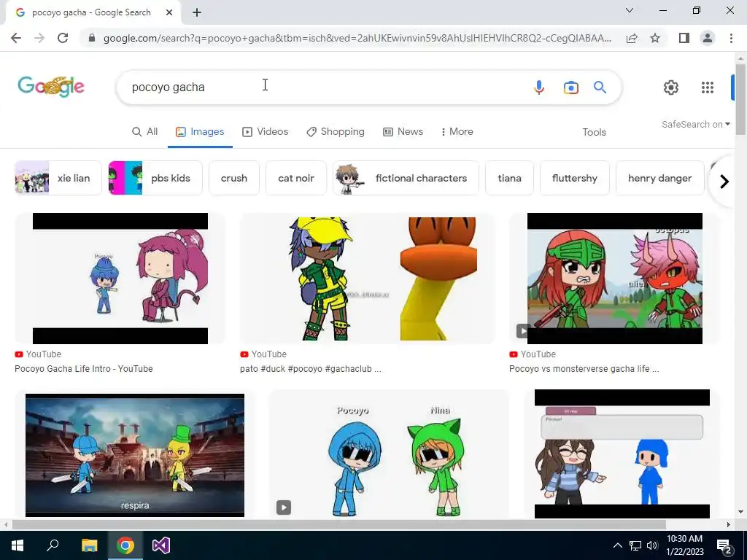Switch to Videos results
Screen dimensions: 747x560
pyautogui.click(x=266, y=132)
